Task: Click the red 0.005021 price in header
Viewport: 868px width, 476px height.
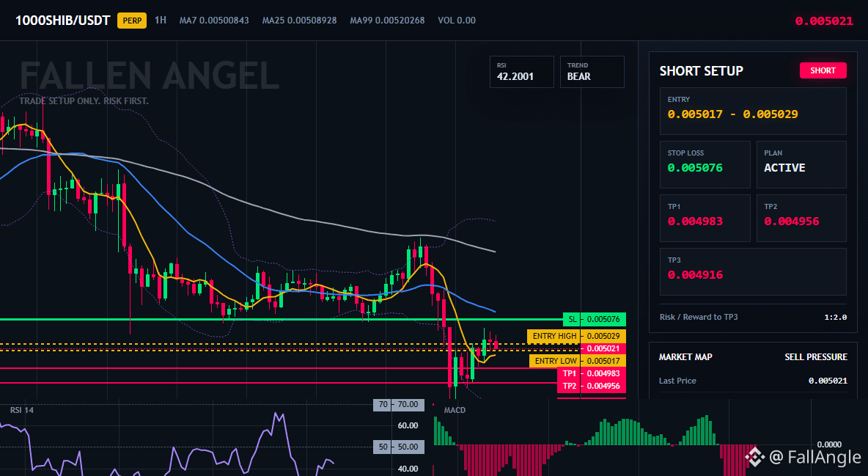Action: coord(824,21)
